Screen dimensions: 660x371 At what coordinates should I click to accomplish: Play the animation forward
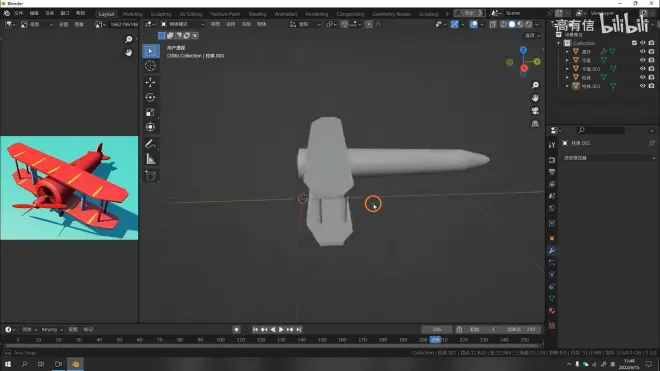(281, 330)
